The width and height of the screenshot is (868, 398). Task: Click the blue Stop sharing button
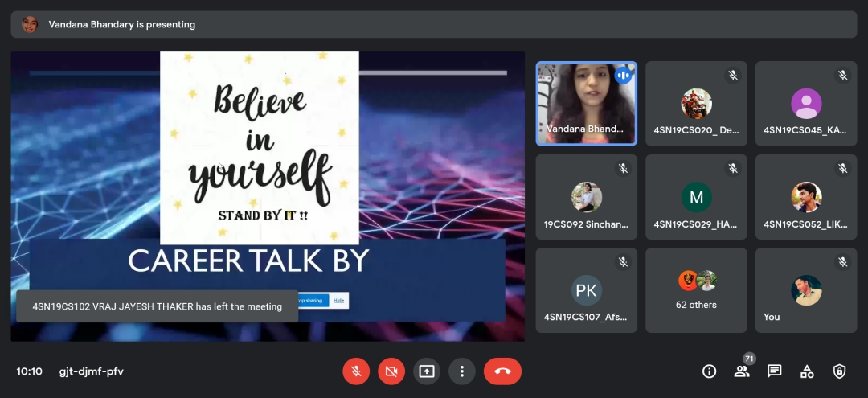click(x=312, y=300)
